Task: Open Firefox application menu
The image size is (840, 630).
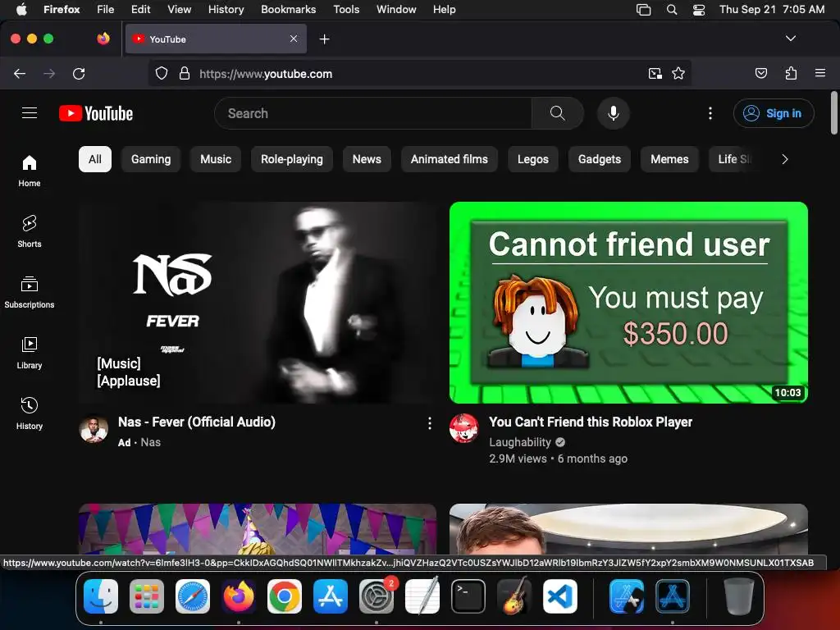Action: pyautogui.click(x=820, y=73)
